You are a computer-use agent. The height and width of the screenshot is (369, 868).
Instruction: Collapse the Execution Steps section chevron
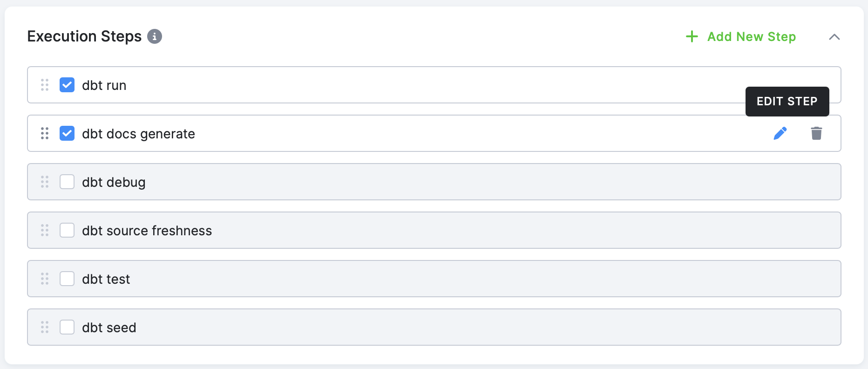tap(834, 37)
